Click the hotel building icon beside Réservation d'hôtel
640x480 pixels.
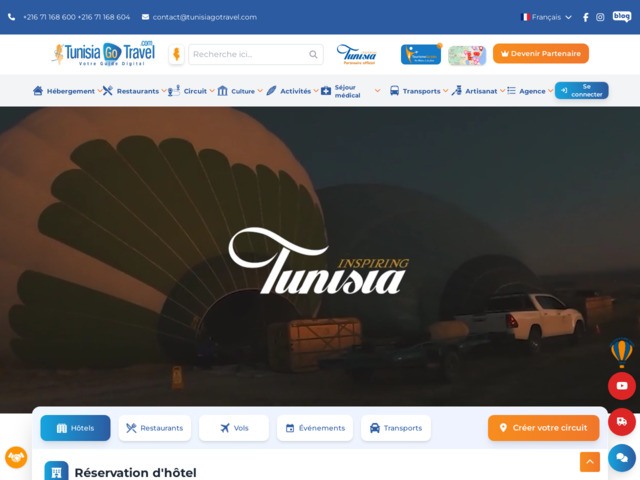click(x=56, y=472)
